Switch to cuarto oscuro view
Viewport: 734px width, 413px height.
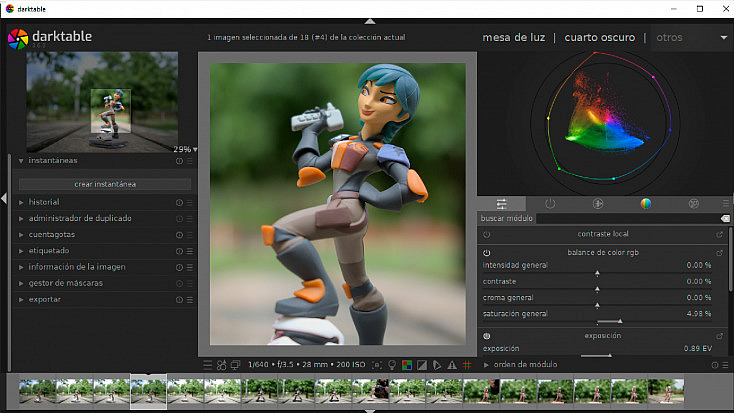600,37
